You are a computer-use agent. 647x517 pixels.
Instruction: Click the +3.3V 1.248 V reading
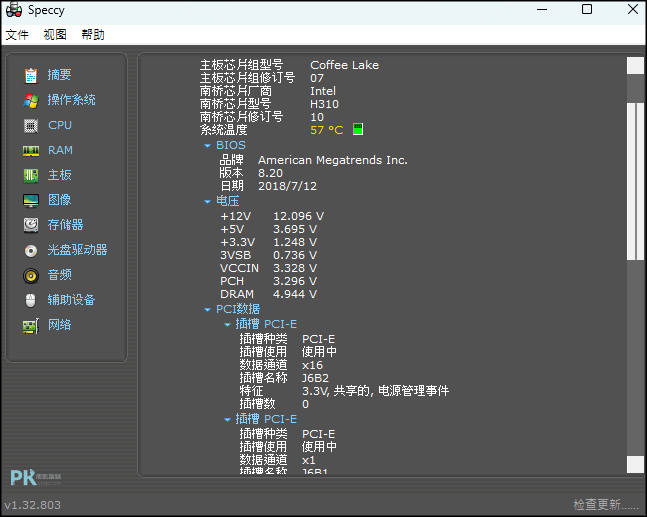click(x=269, y=242)
